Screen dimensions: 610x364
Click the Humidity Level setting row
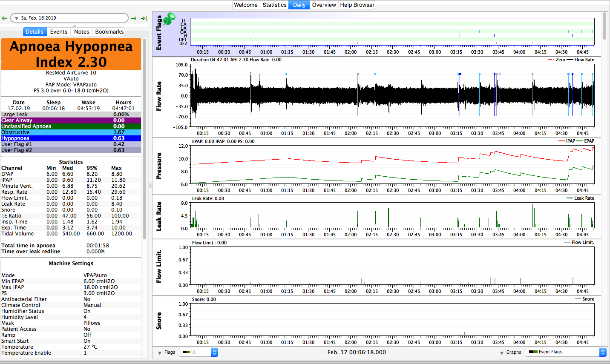click(71, 317)
